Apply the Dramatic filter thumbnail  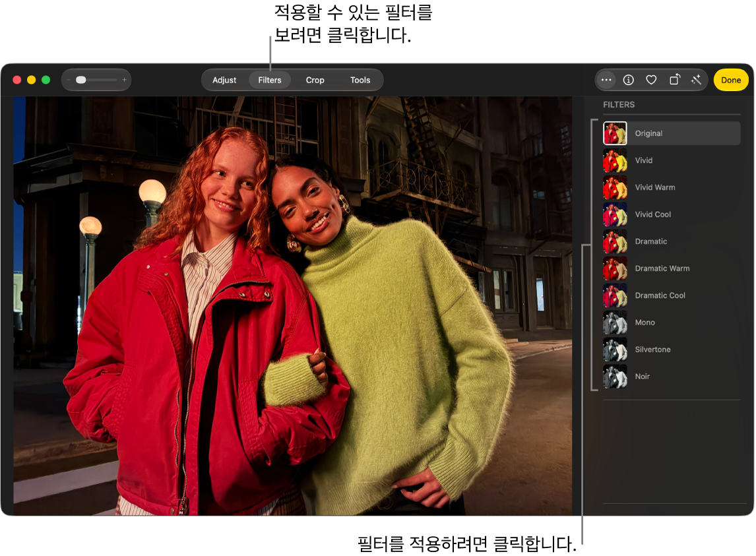pyautogui.click(x=615, y=241)
